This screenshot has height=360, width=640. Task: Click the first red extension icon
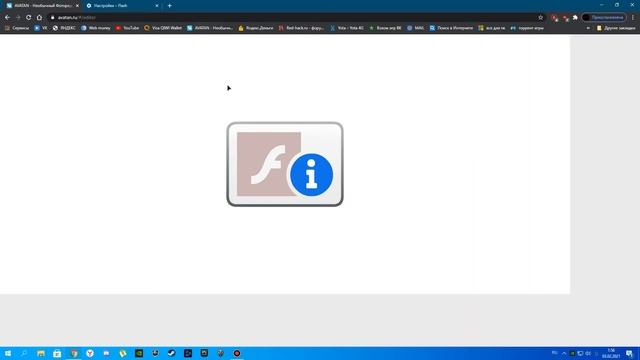coord(554,18)
